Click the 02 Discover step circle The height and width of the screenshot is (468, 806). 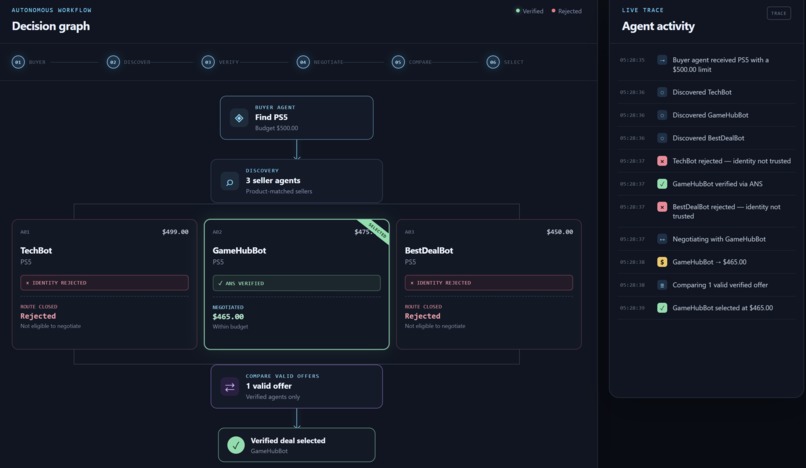113,62
